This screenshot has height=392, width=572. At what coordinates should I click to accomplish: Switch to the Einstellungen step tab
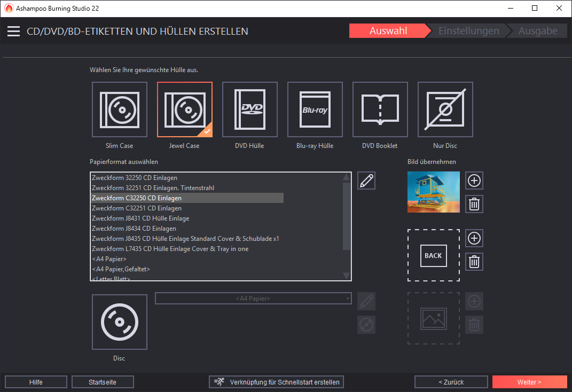[x=468, y=31]
